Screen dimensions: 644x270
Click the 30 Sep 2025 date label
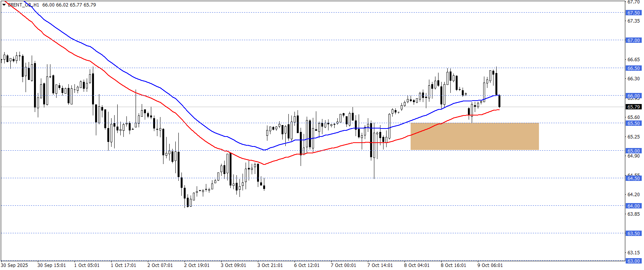[15, 265]
